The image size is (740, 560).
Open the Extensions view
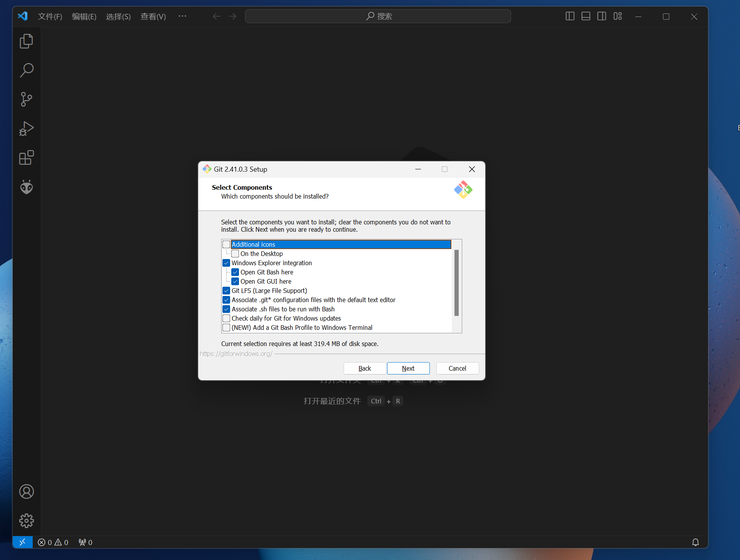click(x=27, y=158)
